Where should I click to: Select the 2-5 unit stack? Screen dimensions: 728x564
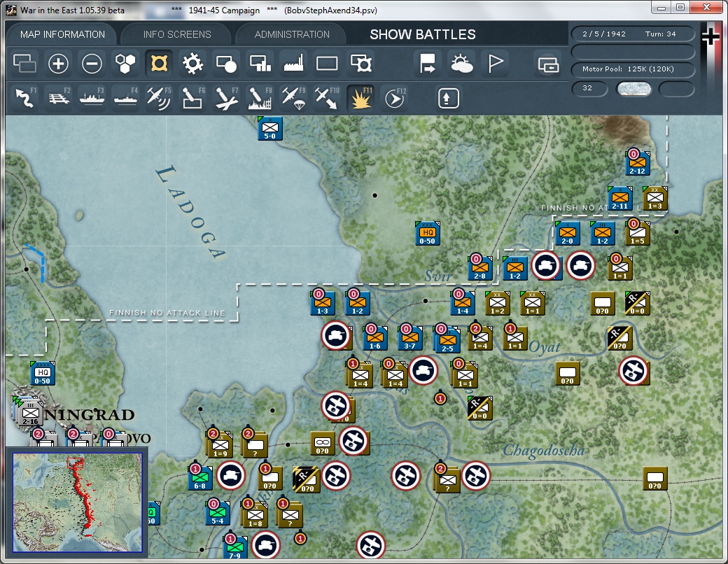(447, 340)
